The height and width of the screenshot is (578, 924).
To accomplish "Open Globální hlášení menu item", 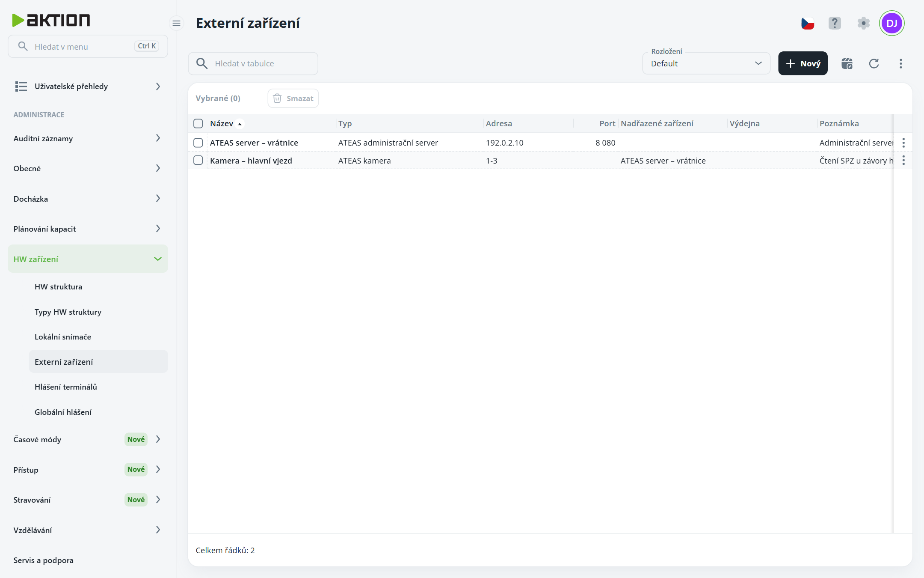I will click(x=98, y=412).
